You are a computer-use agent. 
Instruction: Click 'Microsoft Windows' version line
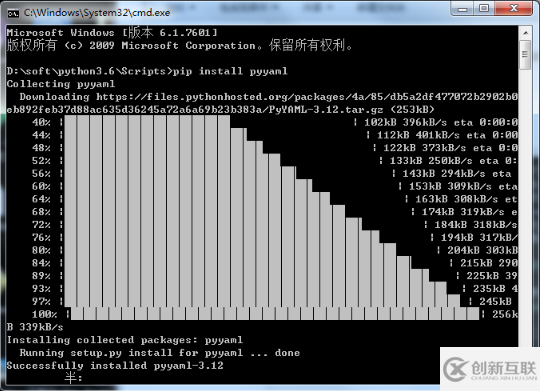(112, 33)
